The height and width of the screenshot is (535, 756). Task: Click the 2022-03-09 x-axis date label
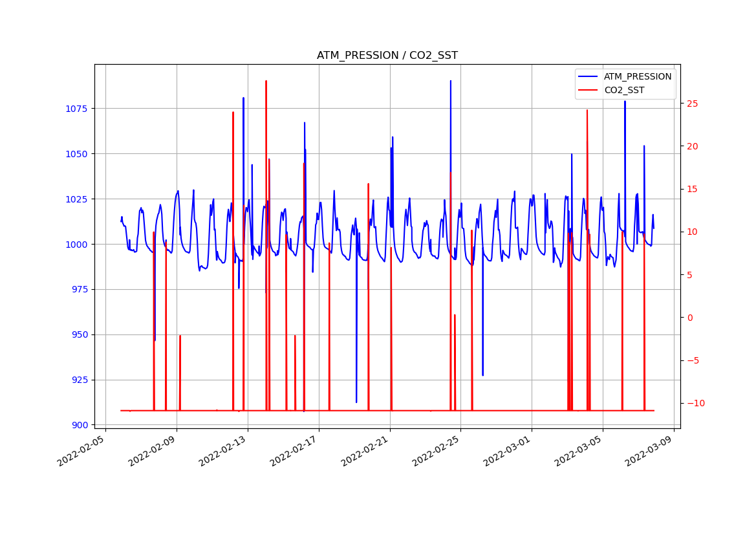tap(650, 450)
